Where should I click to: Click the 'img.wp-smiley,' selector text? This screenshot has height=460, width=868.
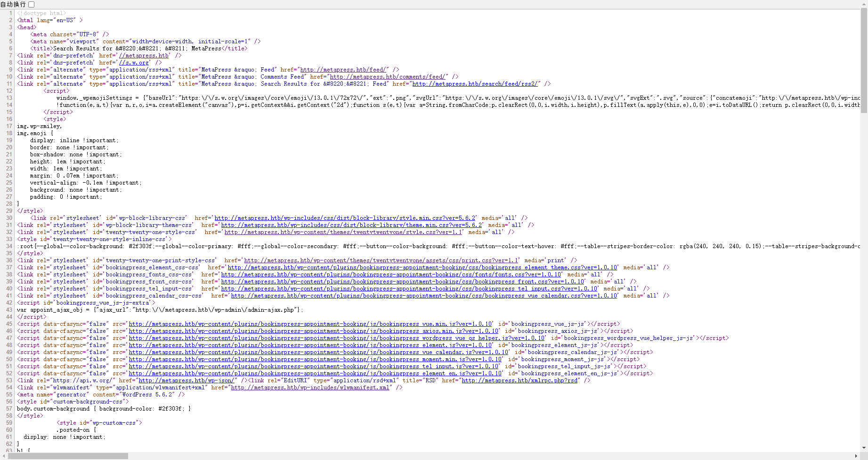40,126
